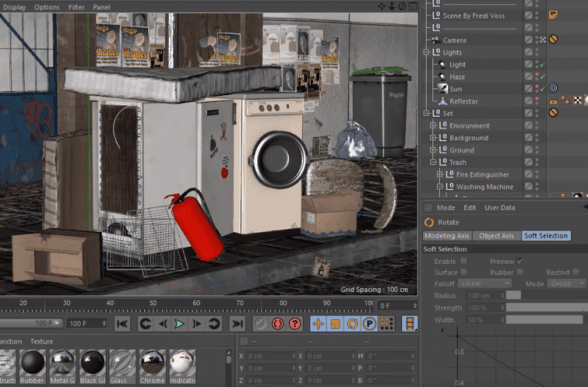Viewport: 588px width, 387px height.
Task: Open the Filter menu in viewport
Action: tap(77, 7)
